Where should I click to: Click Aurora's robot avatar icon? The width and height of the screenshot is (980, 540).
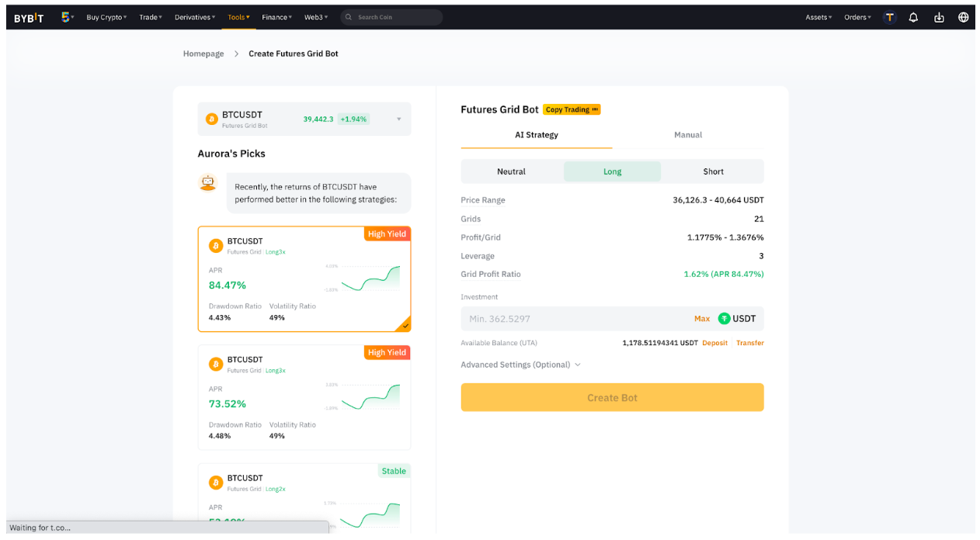click(207, 183)
